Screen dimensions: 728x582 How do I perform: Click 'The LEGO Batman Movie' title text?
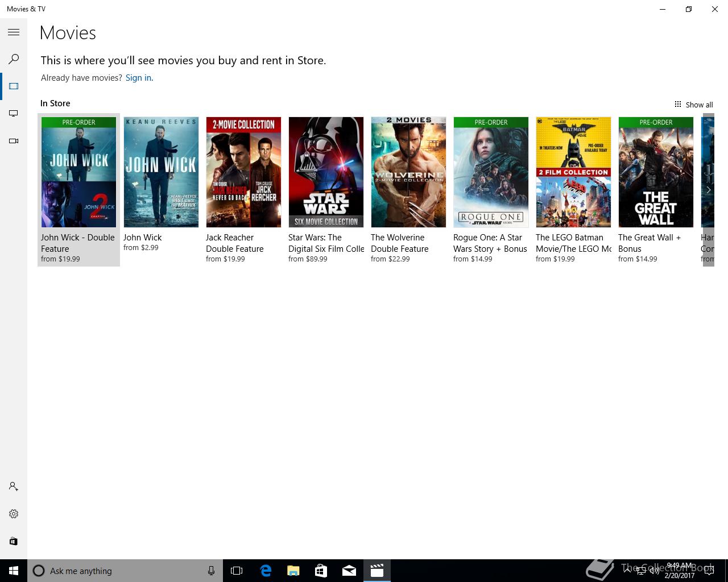click(573, 243)
